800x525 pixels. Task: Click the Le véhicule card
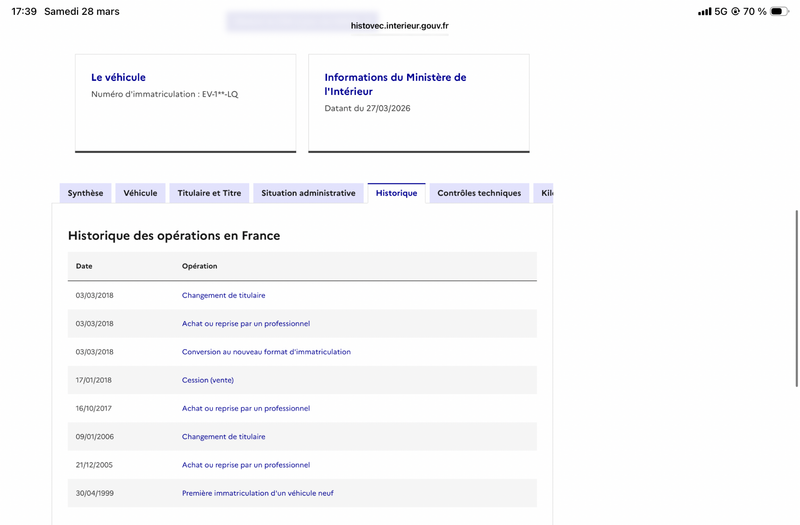tap(185, 102)
